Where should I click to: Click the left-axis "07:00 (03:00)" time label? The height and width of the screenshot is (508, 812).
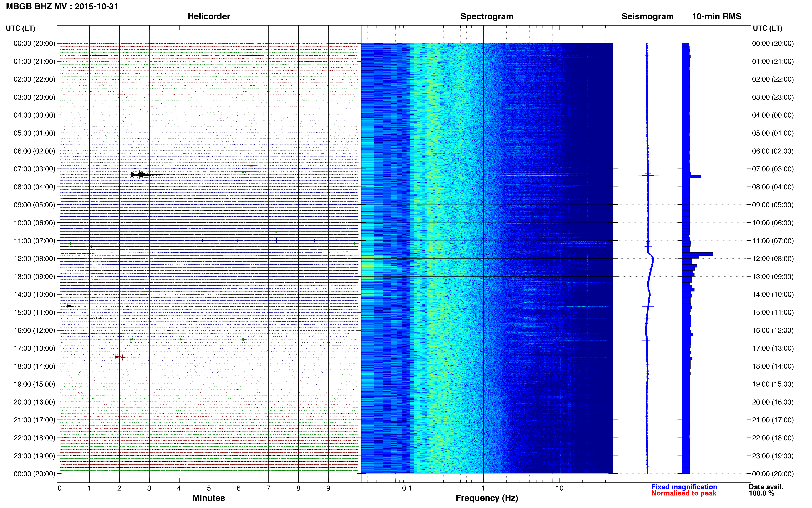pos(34,169)
